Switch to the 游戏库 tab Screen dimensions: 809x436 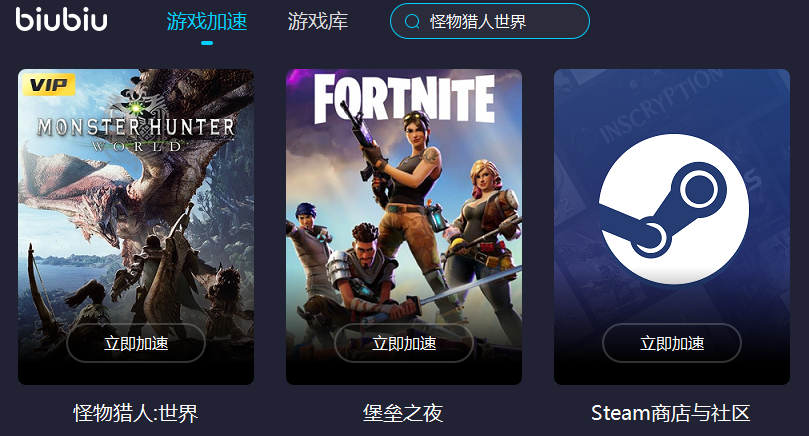coord(318,22)
